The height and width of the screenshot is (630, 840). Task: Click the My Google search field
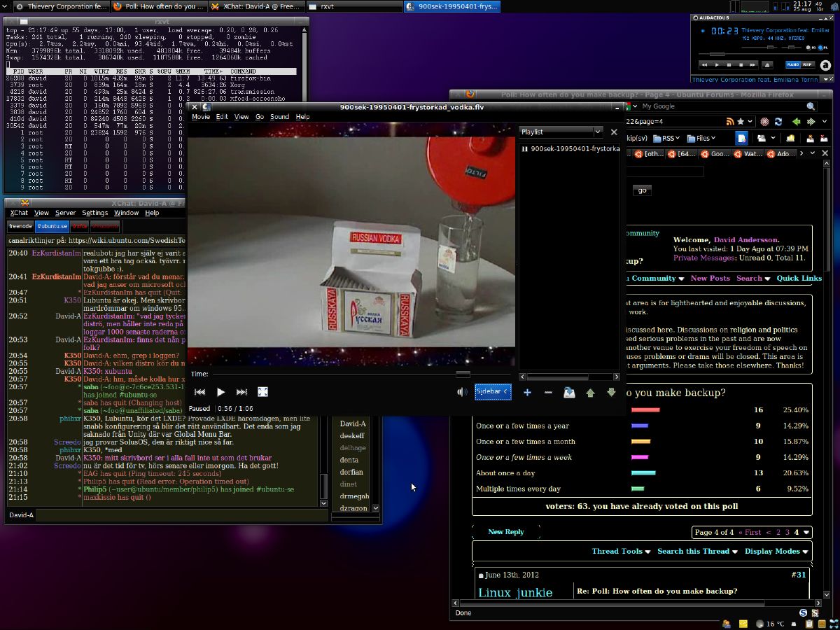pyautogui.click(x=721, y=106)
